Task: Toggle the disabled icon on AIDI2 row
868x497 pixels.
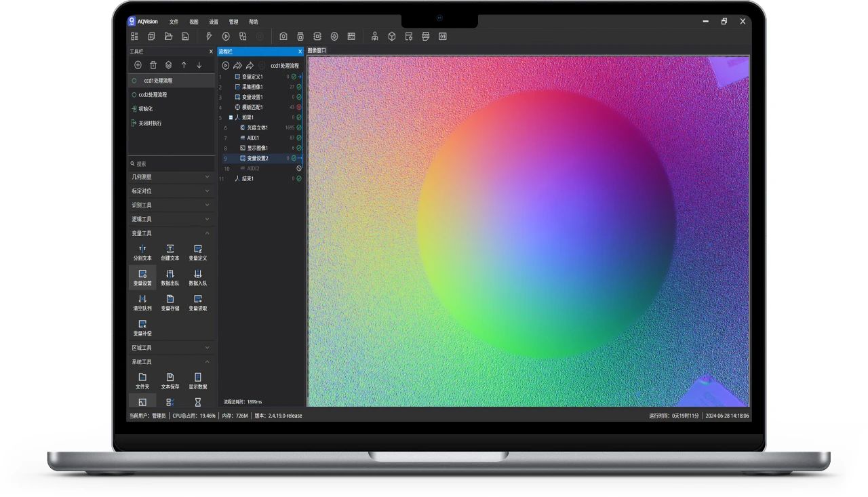Action: tap(299, 168)
